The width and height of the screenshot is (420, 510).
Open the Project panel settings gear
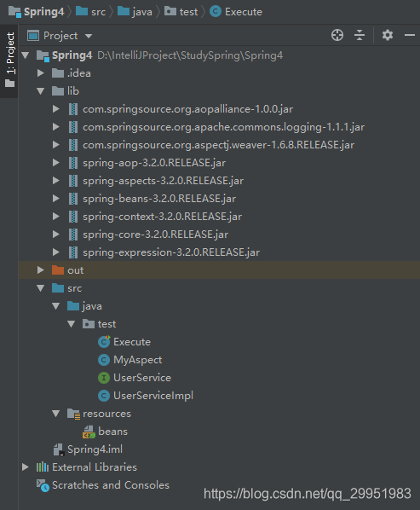387,35
